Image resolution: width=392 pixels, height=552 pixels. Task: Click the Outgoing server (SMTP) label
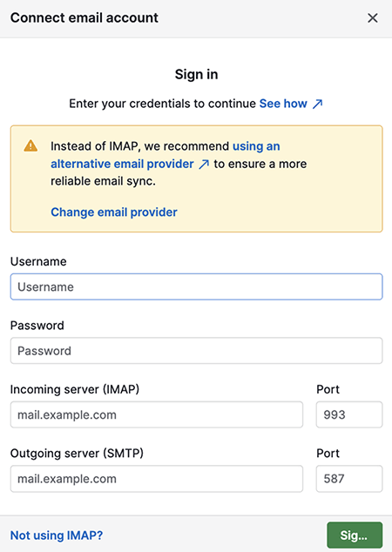(x=77, y=453)
